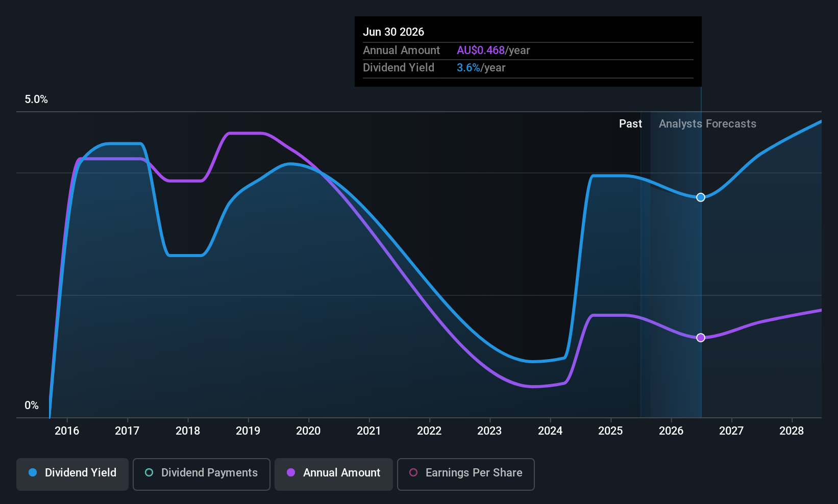
Task: Click the 2026 x-axis label
Action: coord(671,431)
